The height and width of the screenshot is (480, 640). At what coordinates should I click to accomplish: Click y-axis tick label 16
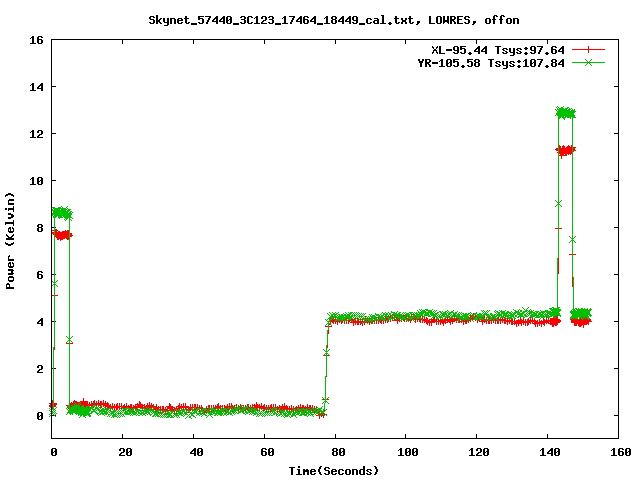[x=36, y=40]
